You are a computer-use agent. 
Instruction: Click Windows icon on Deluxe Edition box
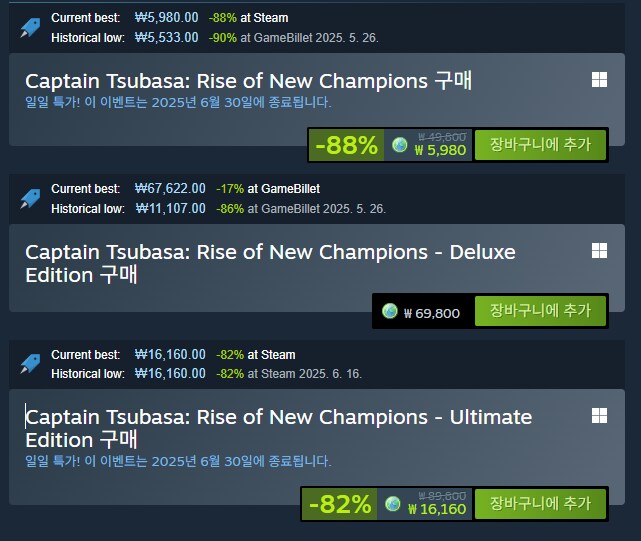click(x=599, y=251)
